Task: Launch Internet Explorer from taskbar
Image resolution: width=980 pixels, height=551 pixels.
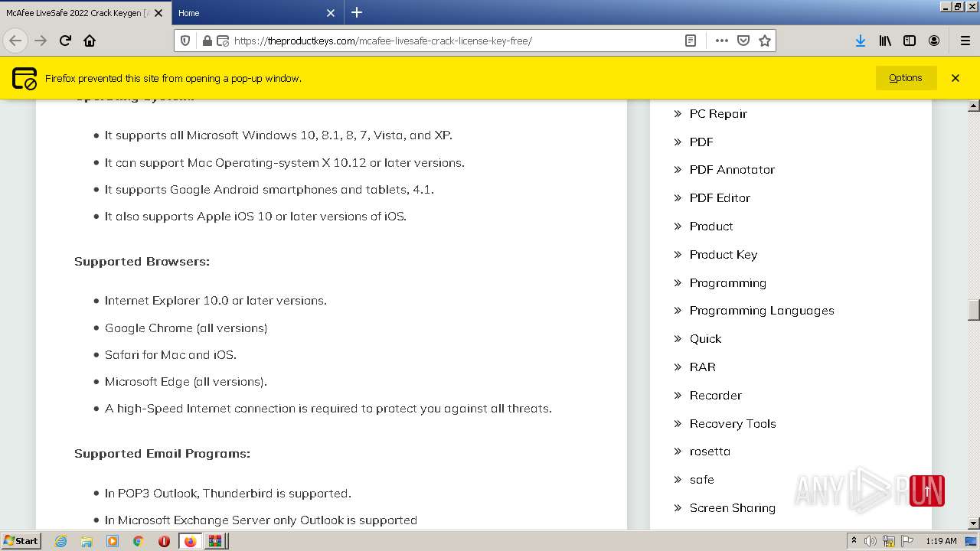Action: click(60, 541)
